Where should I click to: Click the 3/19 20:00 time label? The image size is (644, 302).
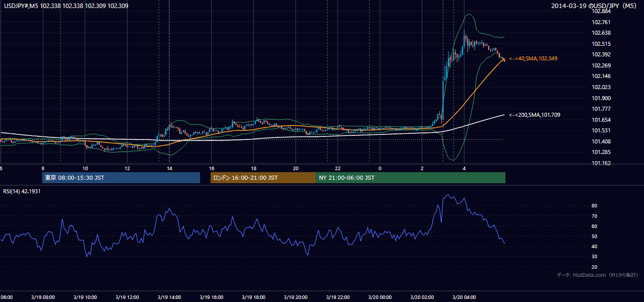[x=296, y=297]
